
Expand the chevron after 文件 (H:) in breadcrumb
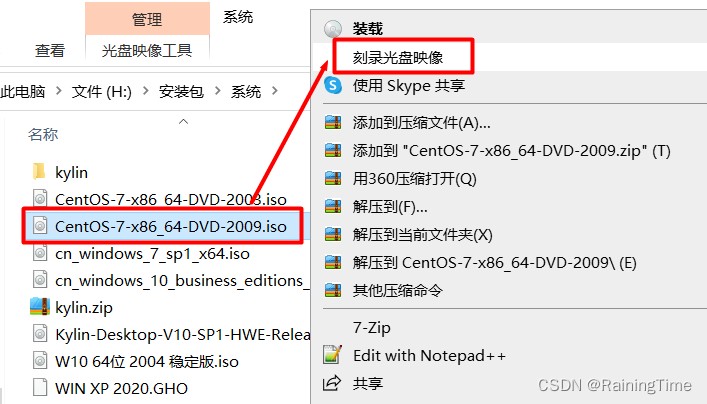[x=145, y=91]
